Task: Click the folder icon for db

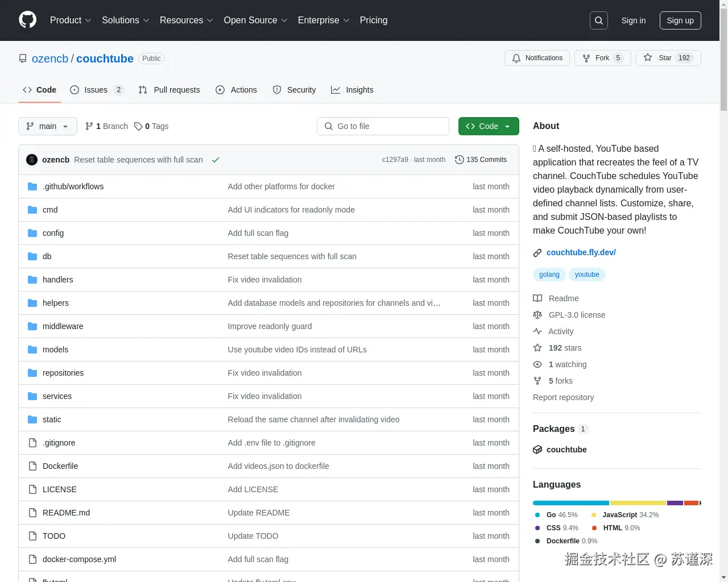Action: 32,256
